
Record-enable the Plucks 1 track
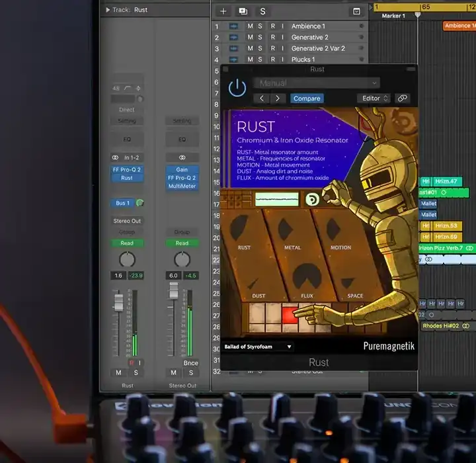(272, 60)
